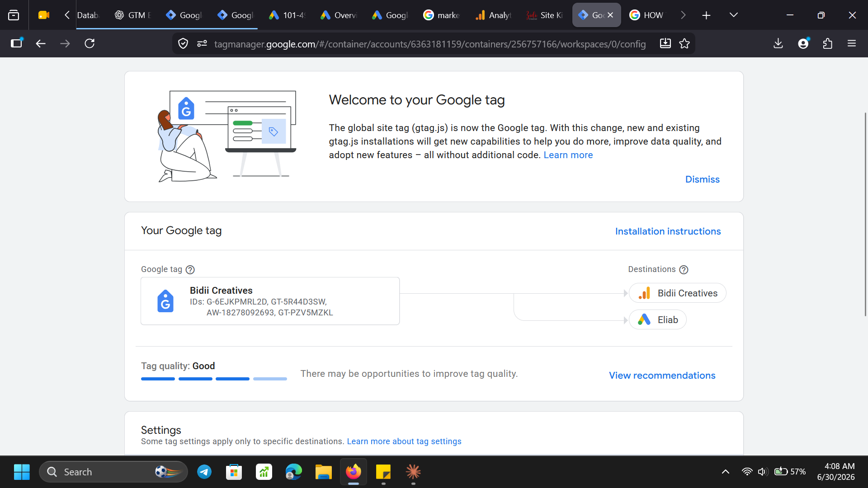This screenshot has width=868, height=488.
Task: Open the Wi-Fi network status icon
Action: click(747, 472)
